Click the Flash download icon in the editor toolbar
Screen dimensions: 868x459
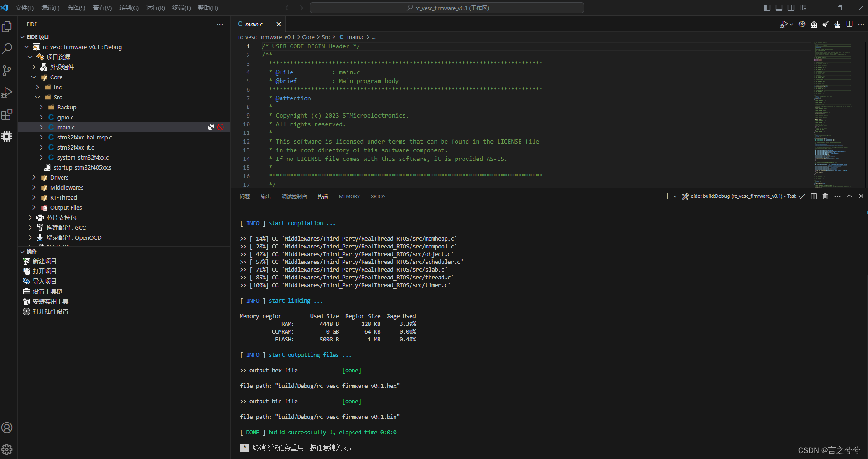(837, 24)
